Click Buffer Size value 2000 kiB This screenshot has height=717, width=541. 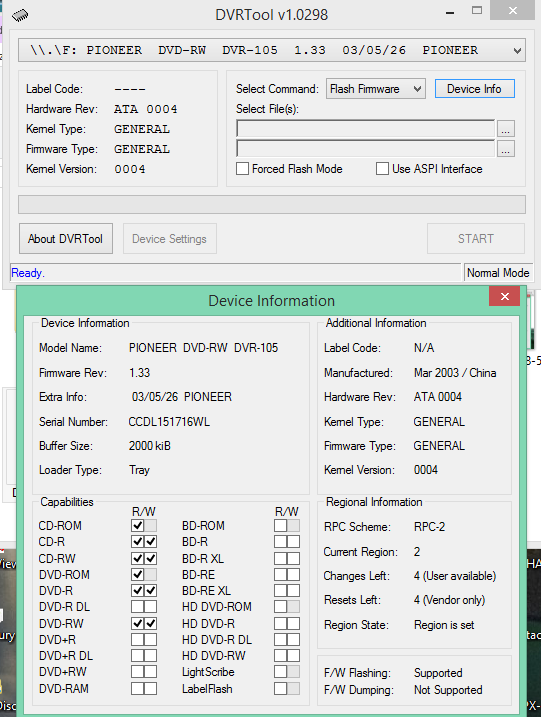click(x=150, y=446)
